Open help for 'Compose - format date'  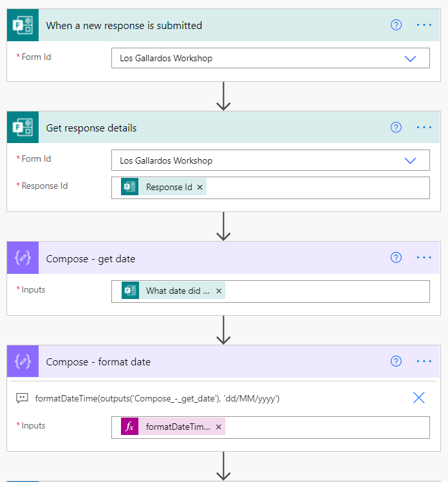[397, 361]
